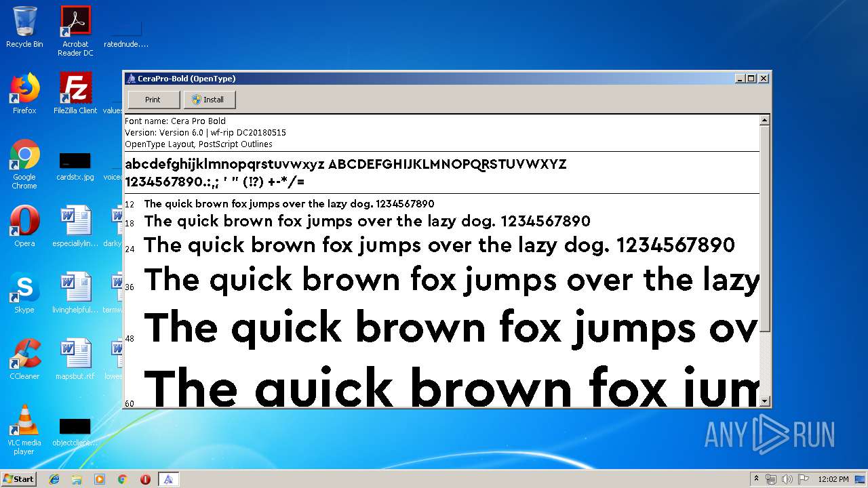Click the 48-point quick brown fox sample
Screen dimensions: 868x488
point(452,328)
